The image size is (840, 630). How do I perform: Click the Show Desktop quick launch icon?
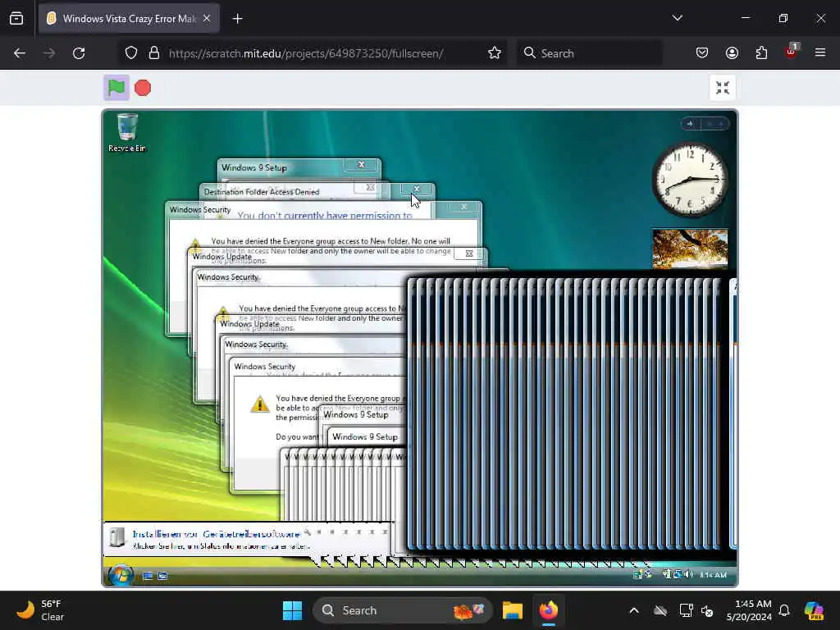148,576
